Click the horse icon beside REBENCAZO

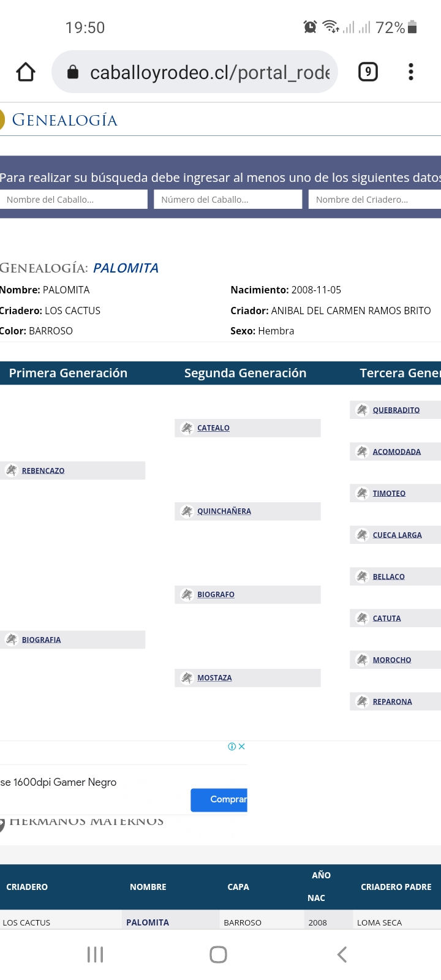tap(11, 470)
